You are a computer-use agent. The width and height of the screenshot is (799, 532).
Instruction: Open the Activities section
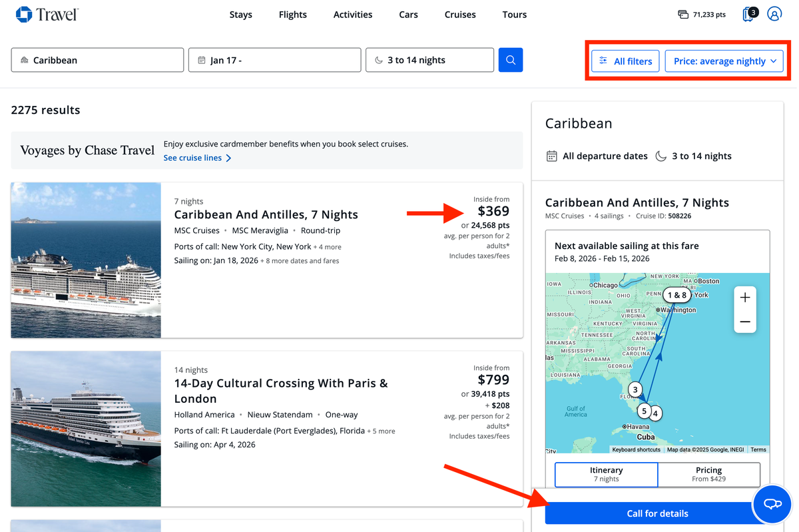click(353, 15)
